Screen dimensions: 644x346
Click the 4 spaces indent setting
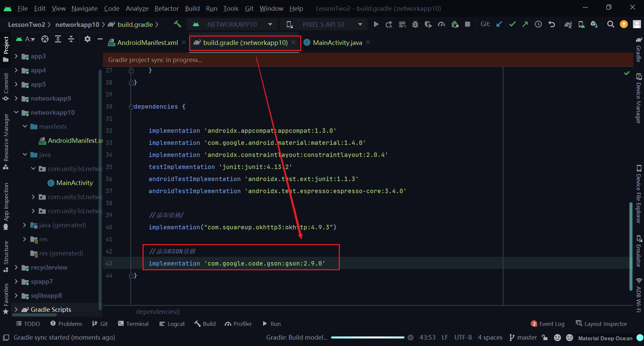pos(490,338)
